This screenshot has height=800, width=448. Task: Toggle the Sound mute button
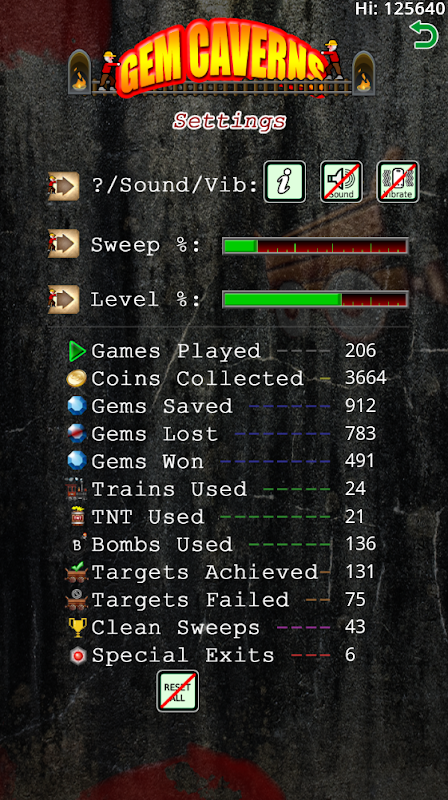[341, 182]
